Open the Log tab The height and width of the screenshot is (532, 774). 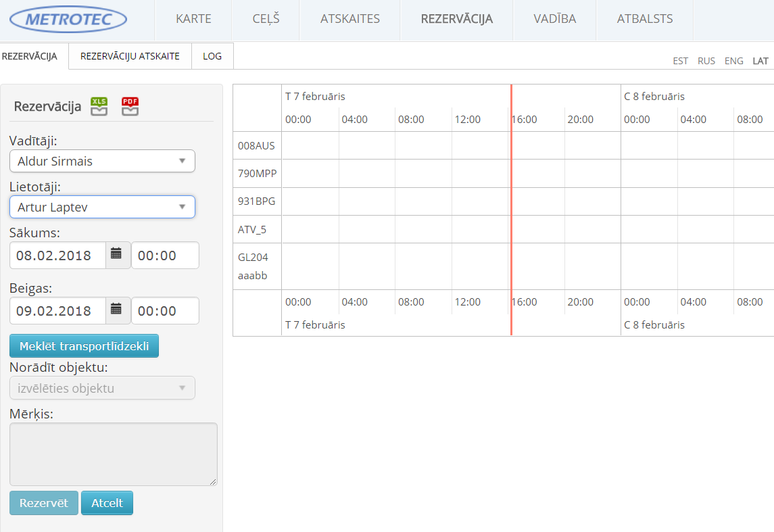[212, 57]
